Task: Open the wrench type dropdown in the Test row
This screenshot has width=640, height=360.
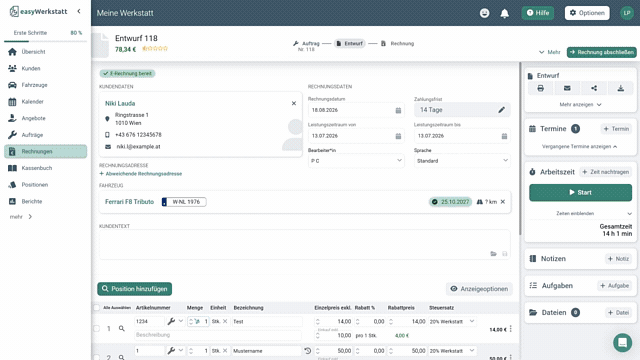Action: pos(175,321)
